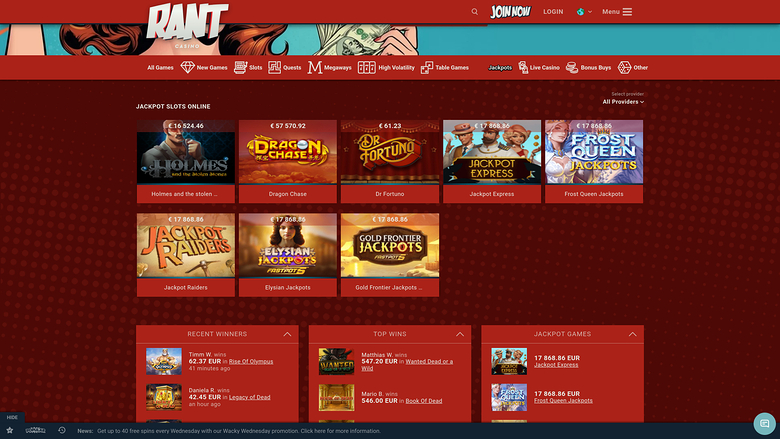Click the Elysian Jackpots title label
This screenshot has width=780, height=439.
[288, 287]
